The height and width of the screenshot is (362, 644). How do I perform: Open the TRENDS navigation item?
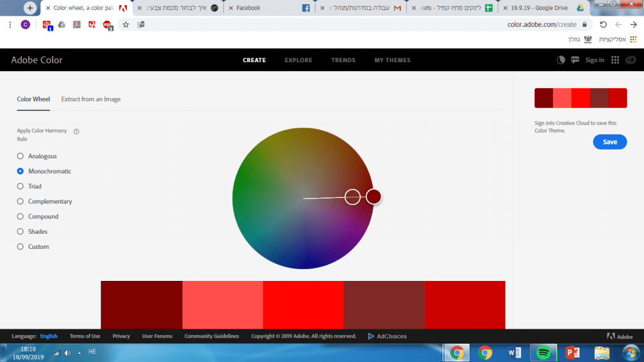click(343, 60)
